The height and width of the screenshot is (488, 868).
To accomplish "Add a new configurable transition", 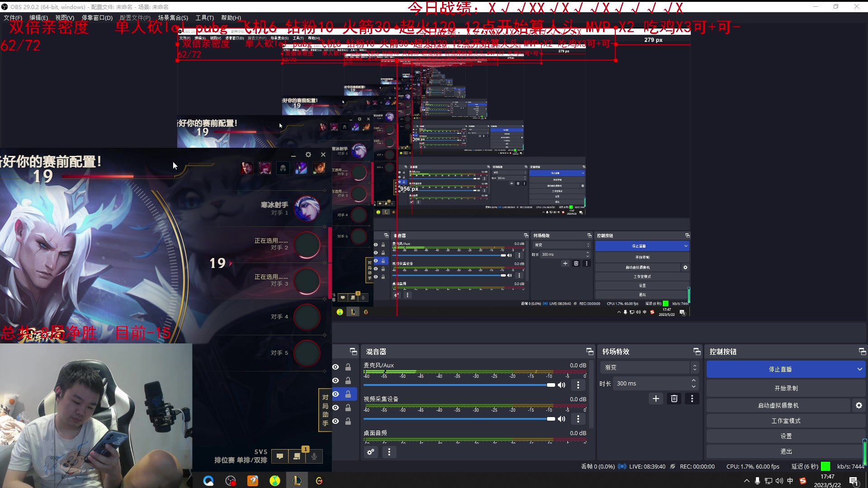I will tap(656, 399).
